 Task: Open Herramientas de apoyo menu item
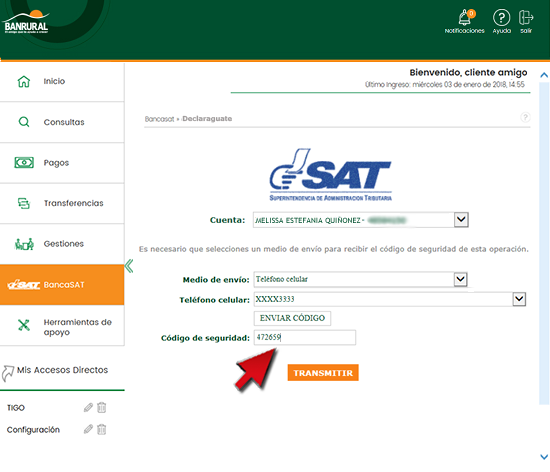[x=62, y=325]
